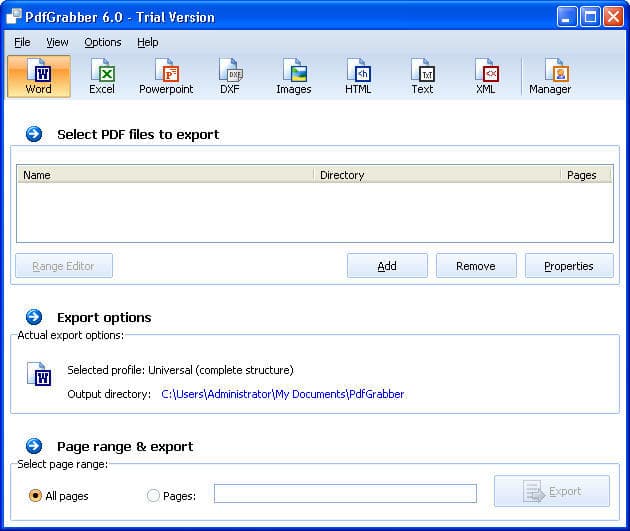Select the Word export format

tap(39, 76)
